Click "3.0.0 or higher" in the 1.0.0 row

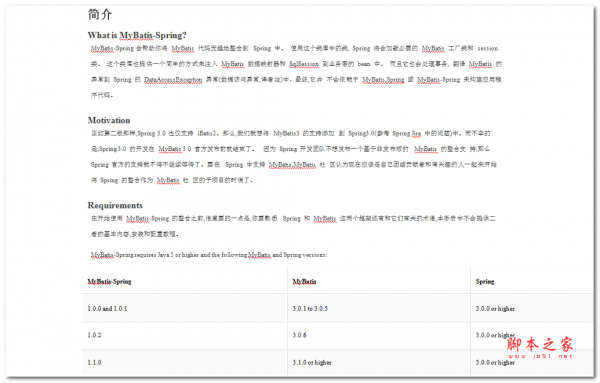pyautogui.click(x=495, y=308)
